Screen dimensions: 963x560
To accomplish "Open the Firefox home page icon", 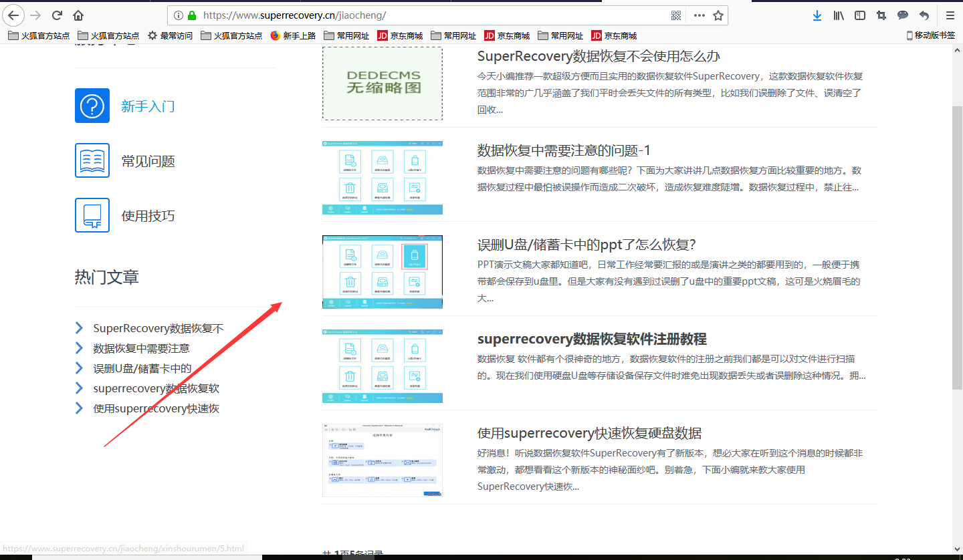I will 79,15.
